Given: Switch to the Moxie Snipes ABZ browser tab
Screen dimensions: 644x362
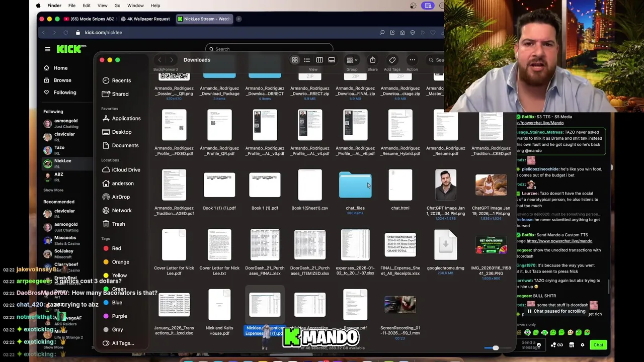Looking at the screenshot, I should pos(90,19).
